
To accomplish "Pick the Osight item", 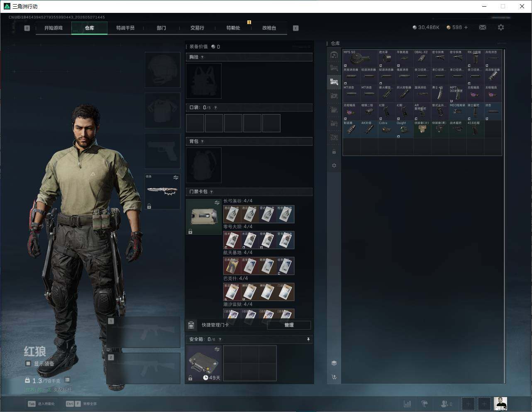I will pyautogui.click(x=405, y=129).
